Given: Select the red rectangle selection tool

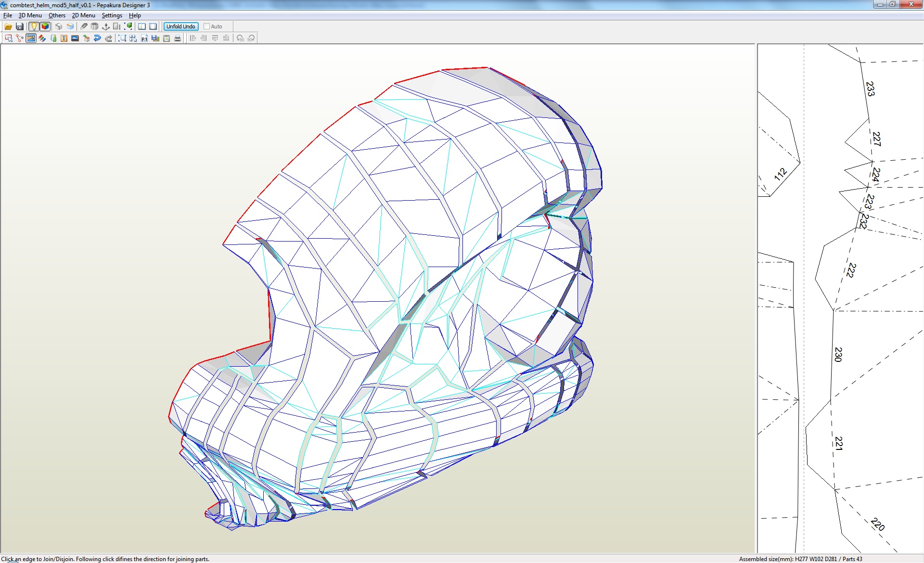Looking at the screenshot, I should pyautogui.click(x=9, y=38).
